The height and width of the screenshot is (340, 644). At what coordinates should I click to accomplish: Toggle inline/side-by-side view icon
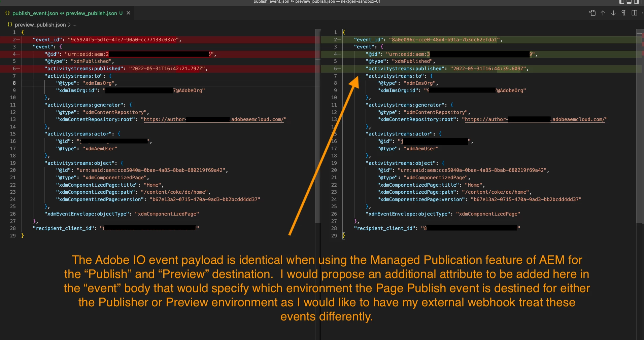[x=634, y=13]
